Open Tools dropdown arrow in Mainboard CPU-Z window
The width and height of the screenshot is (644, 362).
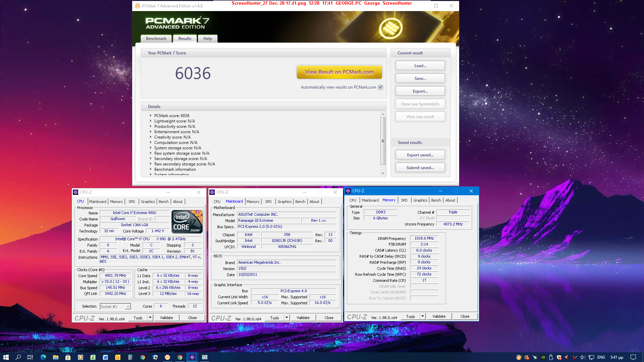(x=287, y=317)
